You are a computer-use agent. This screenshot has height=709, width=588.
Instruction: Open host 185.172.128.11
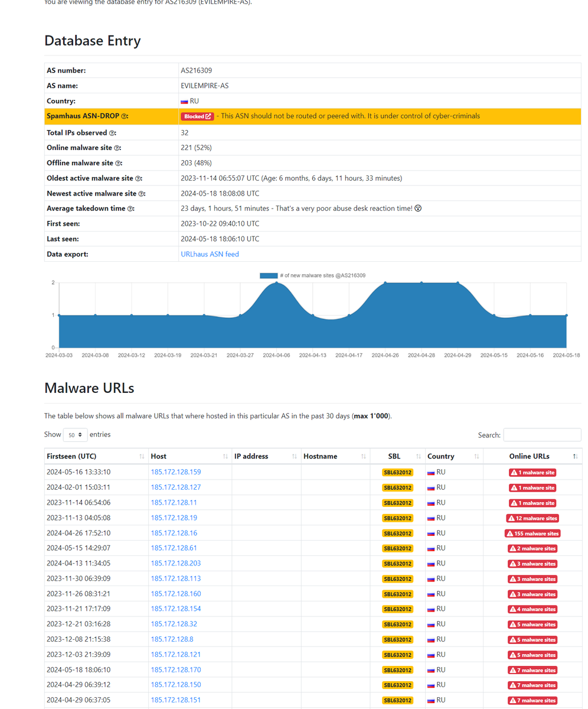point(174,502)
